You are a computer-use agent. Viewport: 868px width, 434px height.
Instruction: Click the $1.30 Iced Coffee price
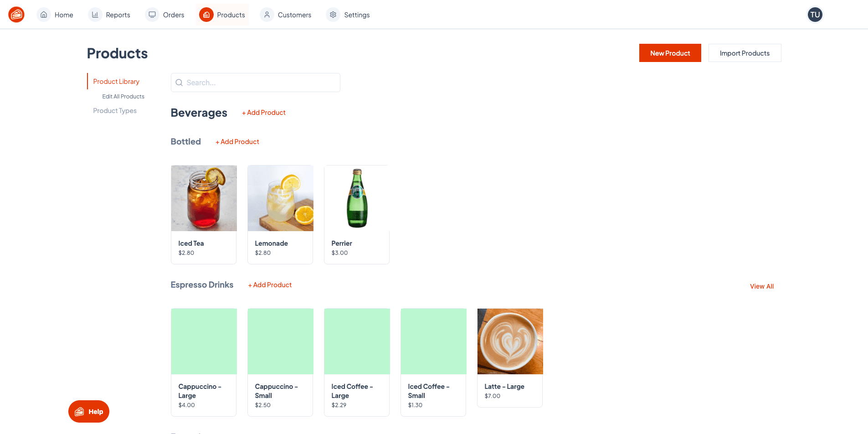[x=415, y=405]
